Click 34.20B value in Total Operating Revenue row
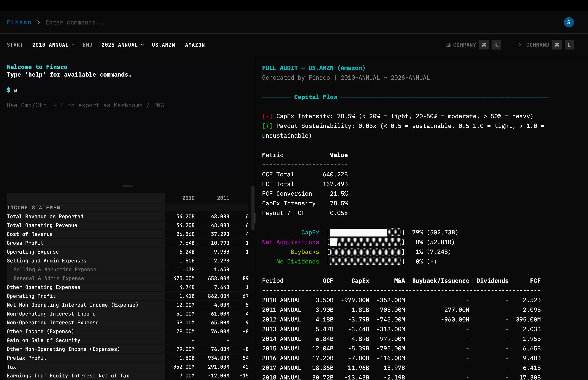Viewport: 588px width, 380px height. (185, 225)
